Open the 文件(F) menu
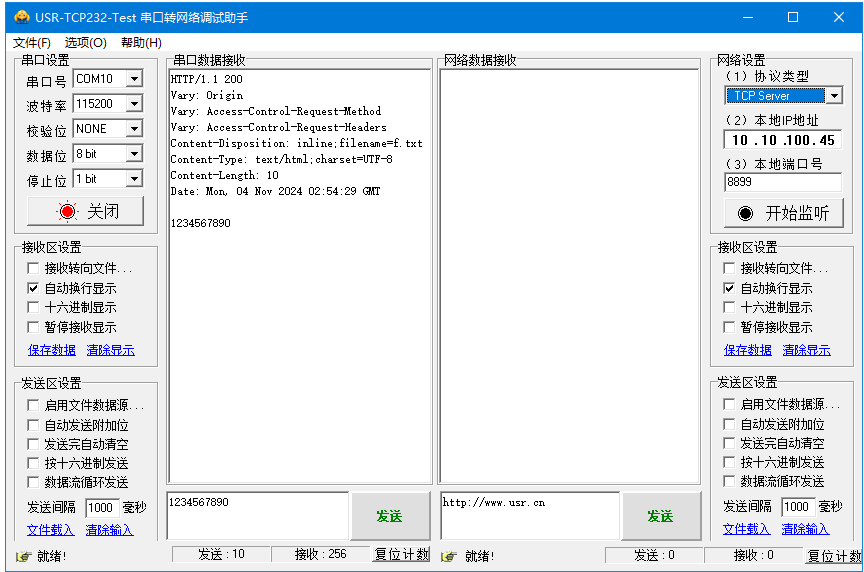 coord(32,42)
